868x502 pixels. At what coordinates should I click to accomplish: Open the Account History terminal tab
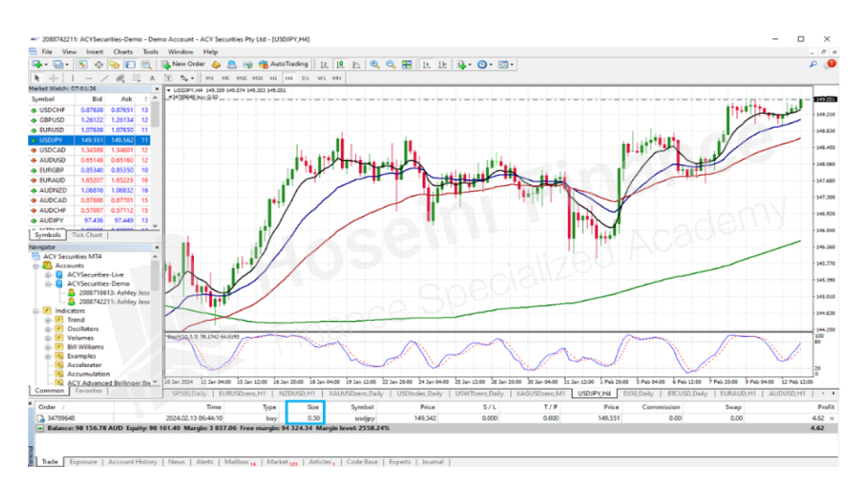132,462
